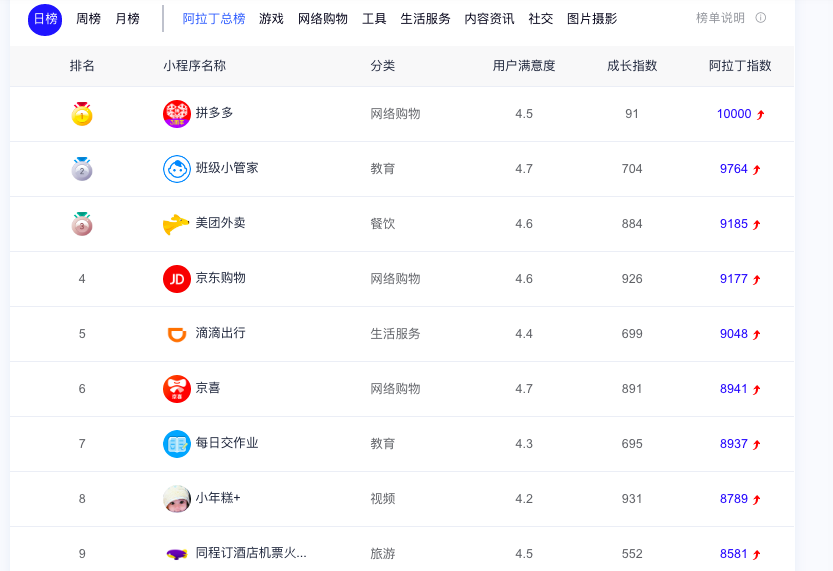Click the 餐饮 category cell

pyautogui.click(x=382, y=224)
